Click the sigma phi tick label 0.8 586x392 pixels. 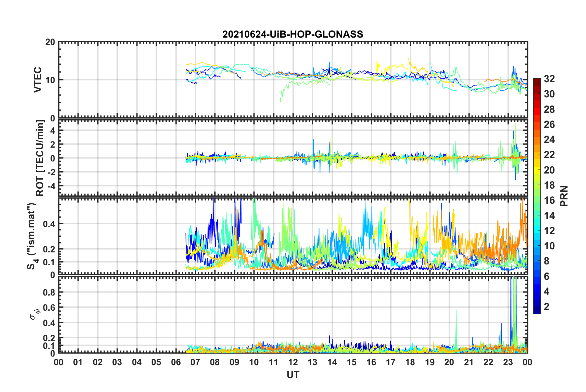click(x=49, y=292)
